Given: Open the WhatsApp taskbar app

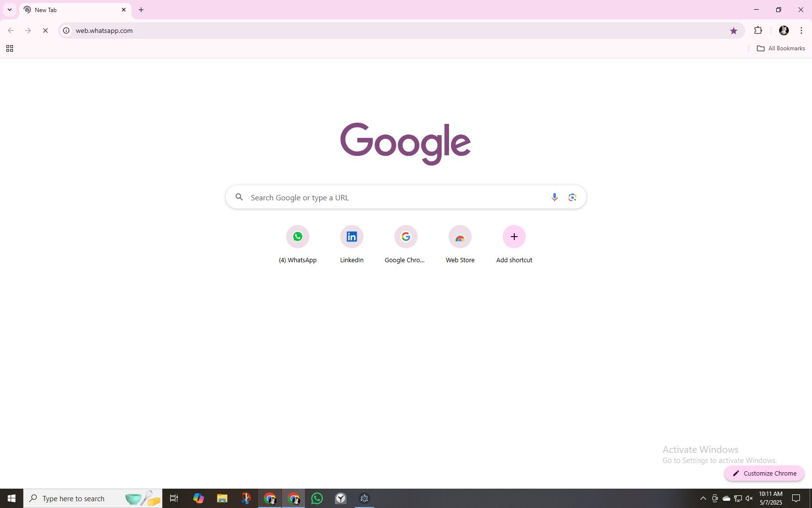Looking at the screenshot, I should 317,498.
